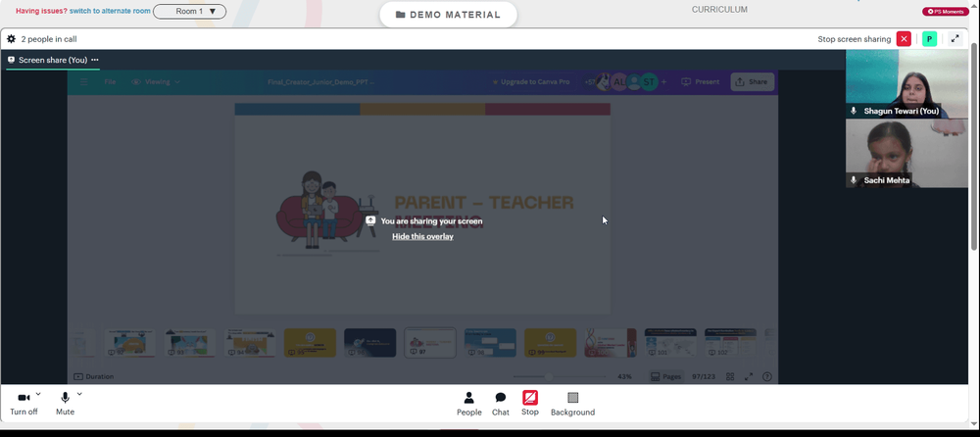The height and width of the screenshot is (437, 980).
Task: Open Canva grid view icon
Action: [x=730, y=377]
